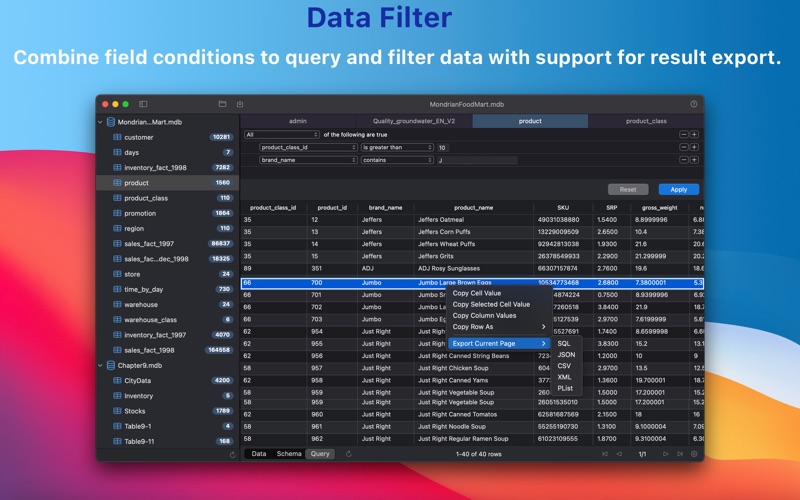Image resolution: width=800 pixels, height=500 pixels.
Task: Go to next page arrow
Action: coord(665,454)
